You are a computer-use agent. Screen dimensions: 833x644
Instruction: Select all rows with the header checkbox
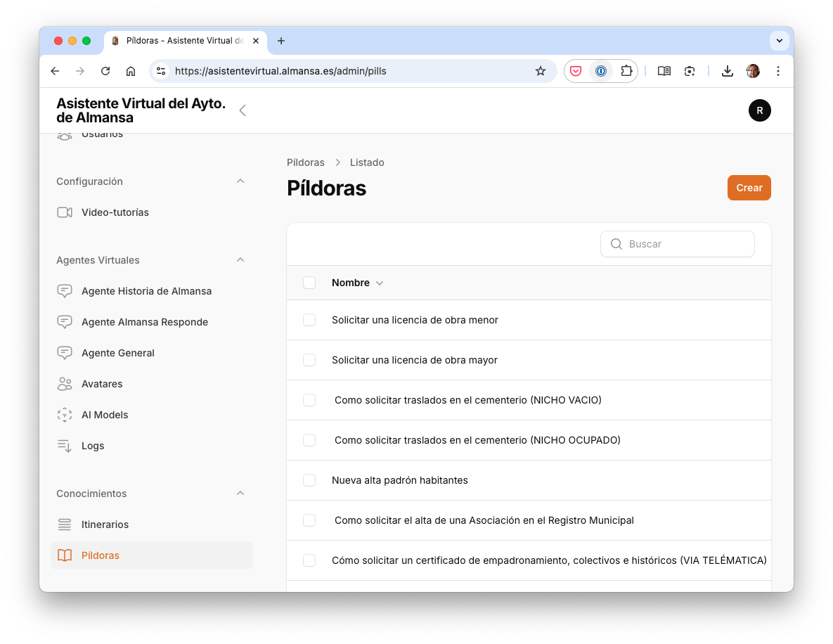[x=309, y=282]
